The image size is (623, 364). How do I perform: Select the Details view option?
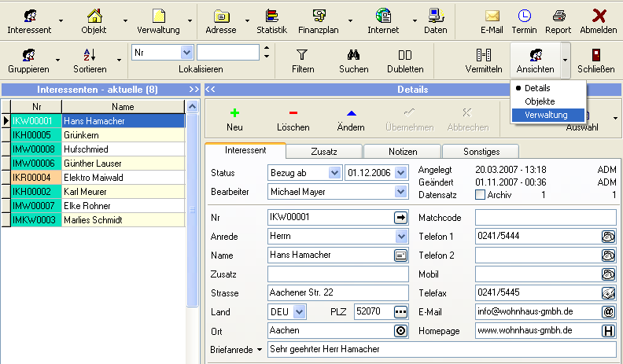coord(537,88)
